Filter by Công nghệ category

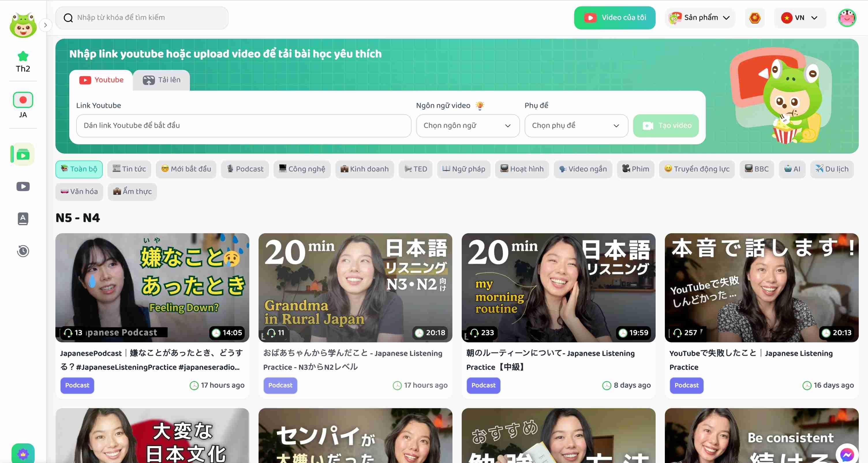click(x=302, y=169)
